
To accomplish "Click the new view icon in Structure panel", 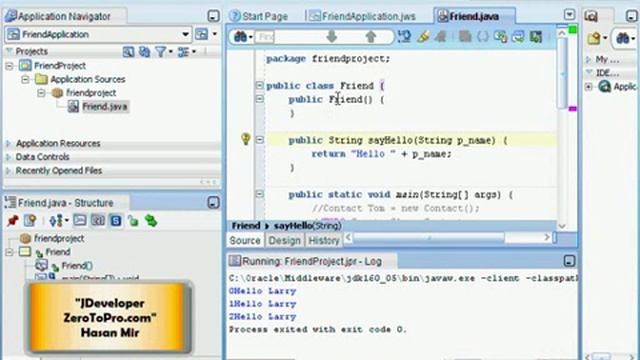I will (x=30, y=221).
